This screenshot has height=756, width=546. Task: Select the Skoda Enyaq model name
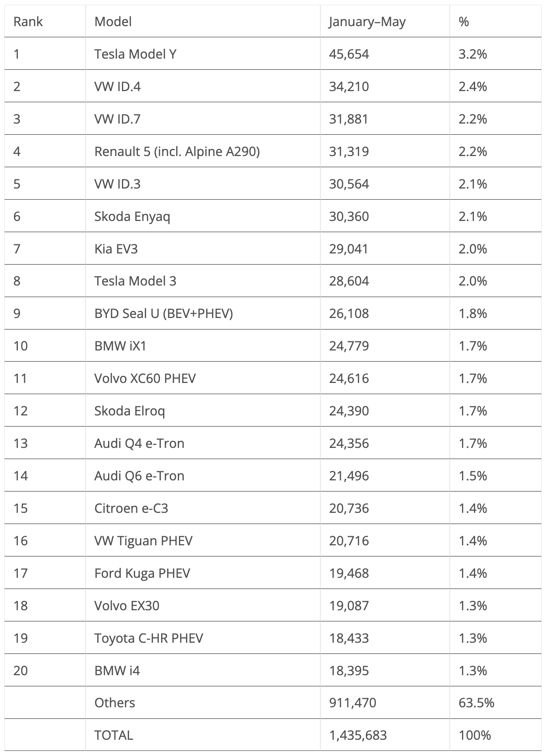(132, 216)
